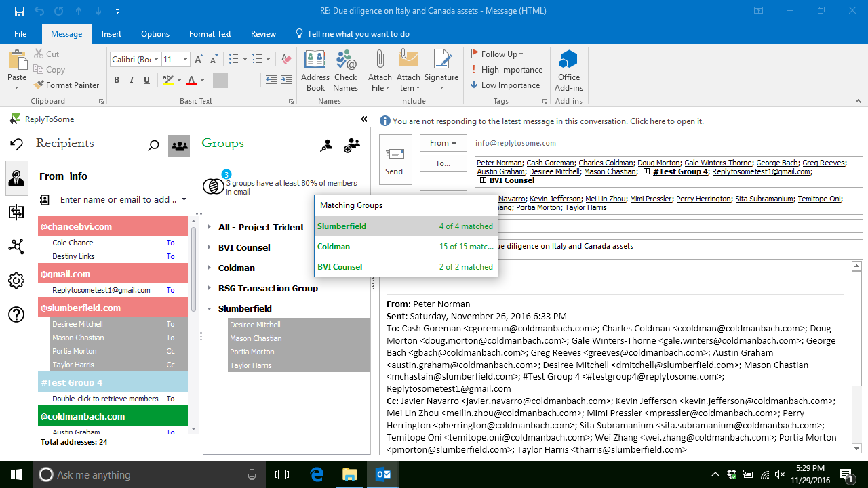This screenshot has height=488, width=868.
Task: Open the Address Book
Action: (x=315, y=70)
